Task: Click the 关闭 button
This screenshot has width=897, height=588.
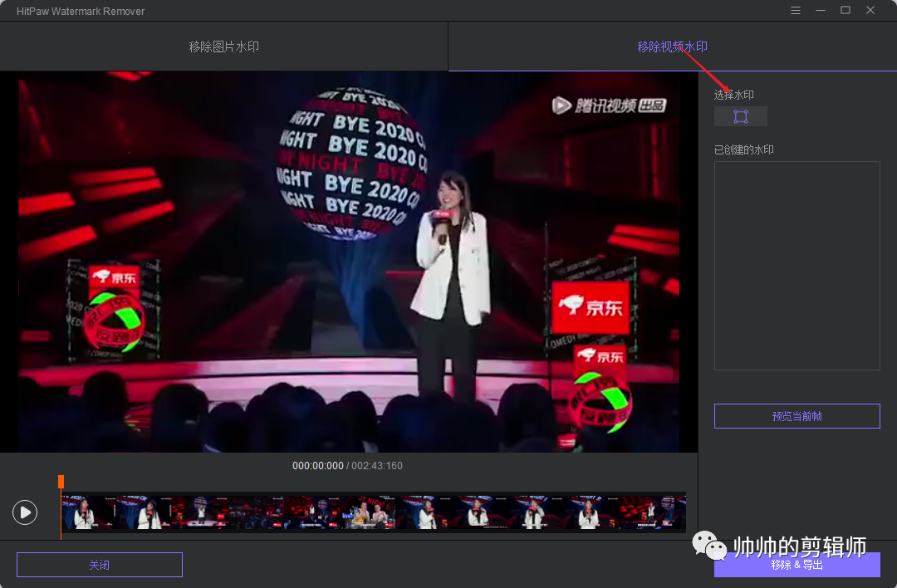Action: coord(100,565)
